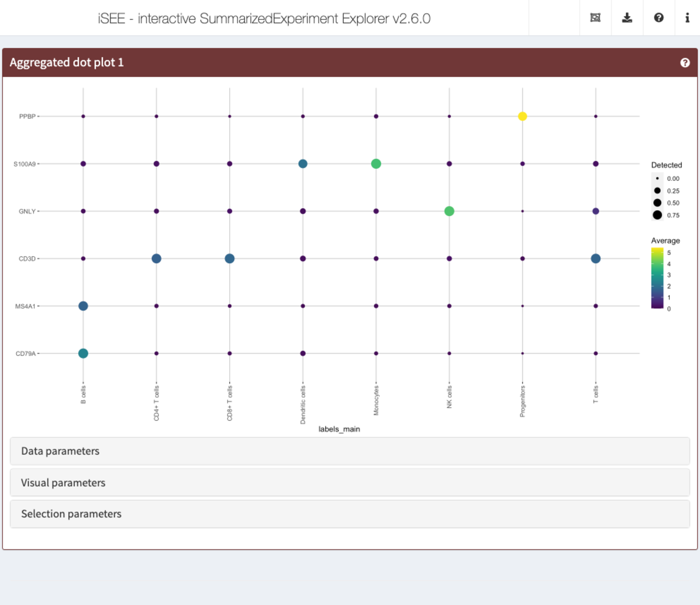Click the green S100A9 Monocytes dot

376,164
